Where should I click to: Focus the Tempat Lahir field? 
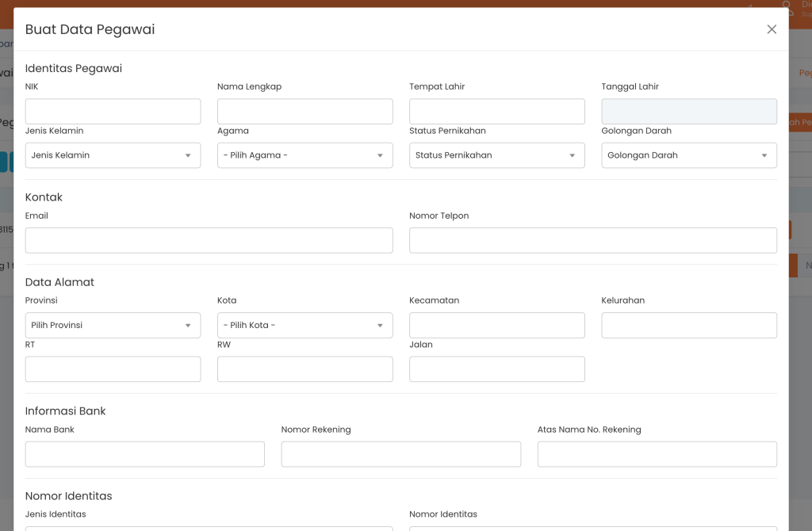[496, 112]
